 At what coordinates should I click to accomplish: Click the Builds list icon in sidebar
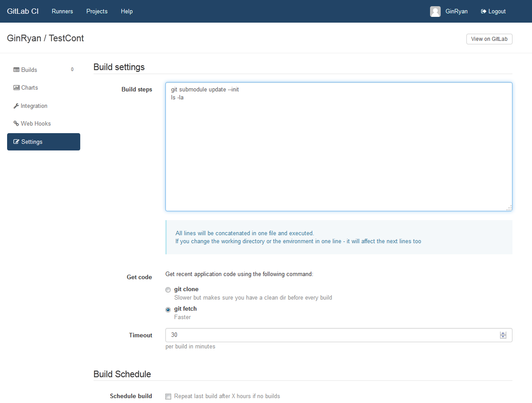click(x=16, y=70)
